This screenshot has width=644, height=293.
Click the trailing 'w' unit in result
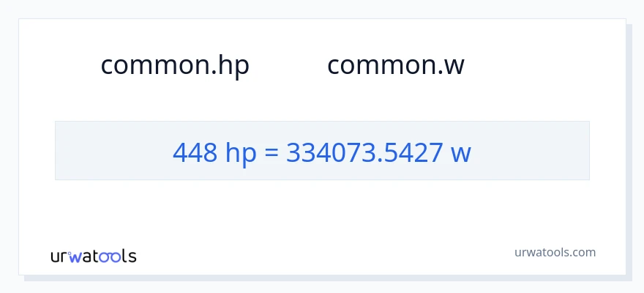pos(460,153)
